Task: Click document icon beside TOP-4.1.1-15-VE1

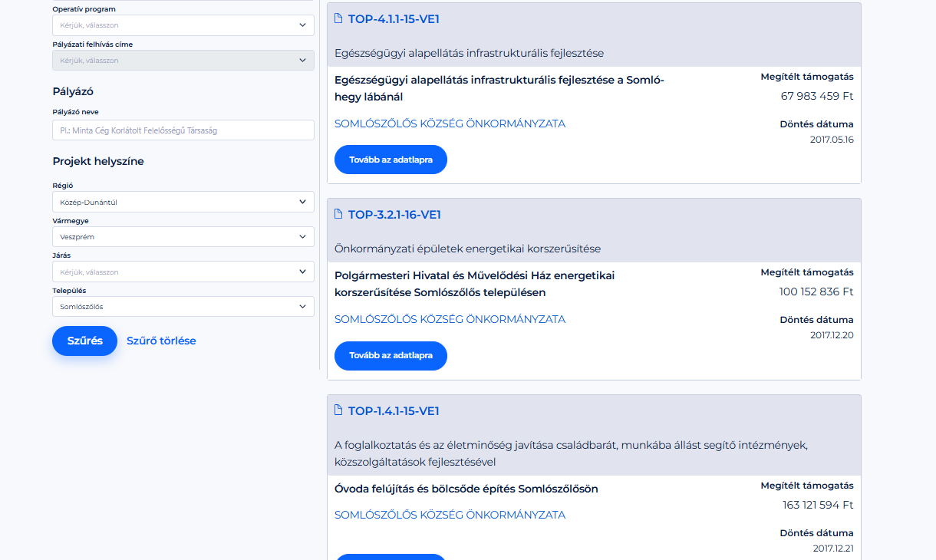Action: [x=338, y=19]
